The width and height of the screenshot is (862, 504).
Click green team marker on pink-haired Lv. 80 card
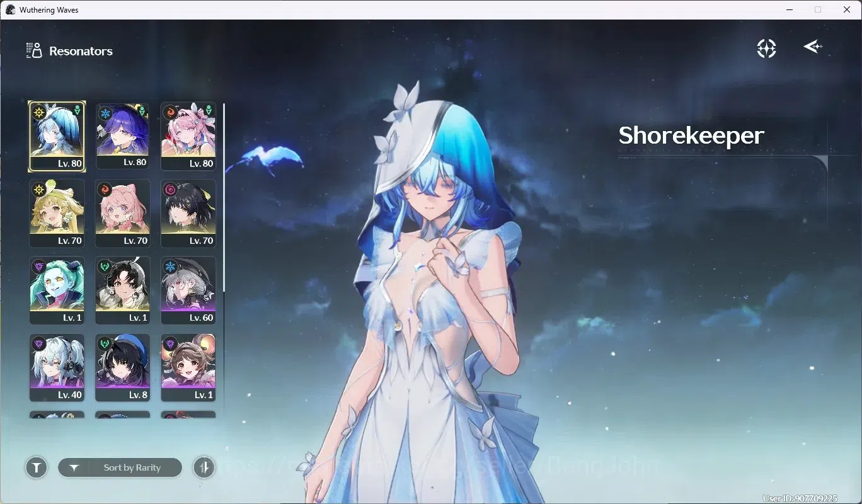(208, 111)
